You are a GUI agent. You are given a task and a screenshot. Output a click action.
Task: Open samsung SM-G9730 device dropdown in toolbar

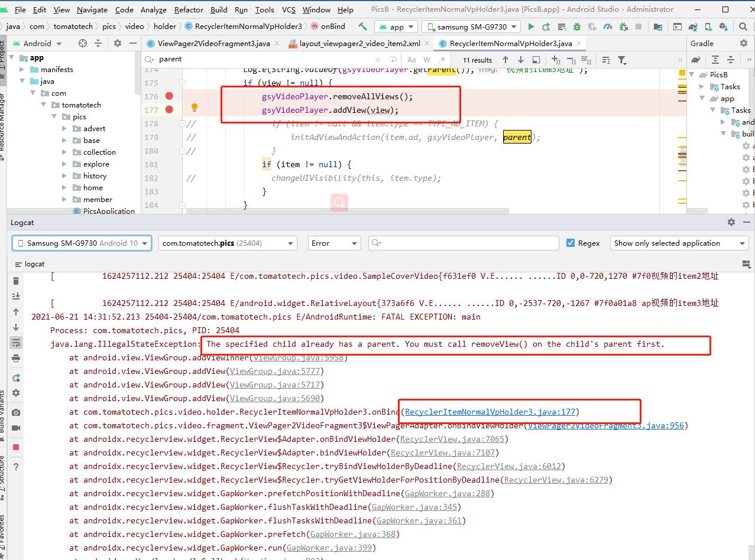[x=471, y=27]
